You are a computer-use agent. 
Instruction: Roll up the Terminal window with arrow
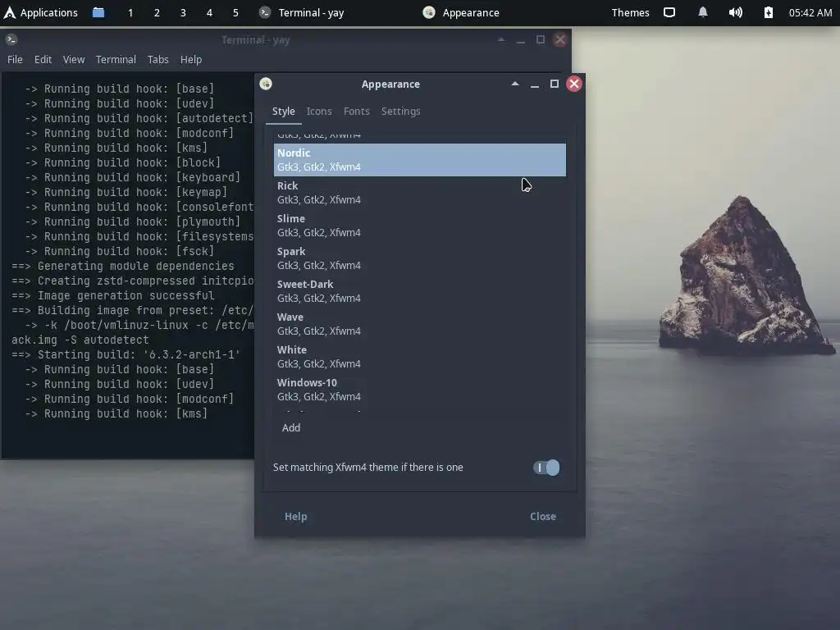click(x=501, y=39)
